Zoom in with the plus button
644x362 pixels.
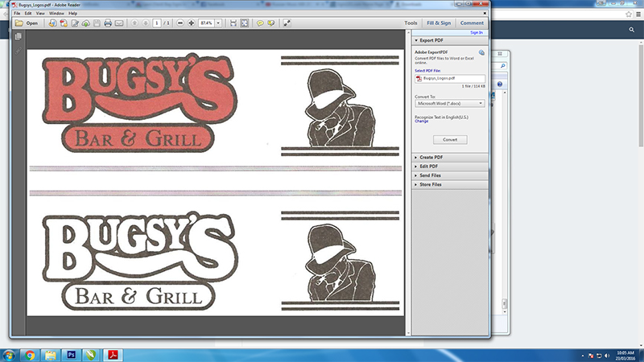[x=192, y=23]
